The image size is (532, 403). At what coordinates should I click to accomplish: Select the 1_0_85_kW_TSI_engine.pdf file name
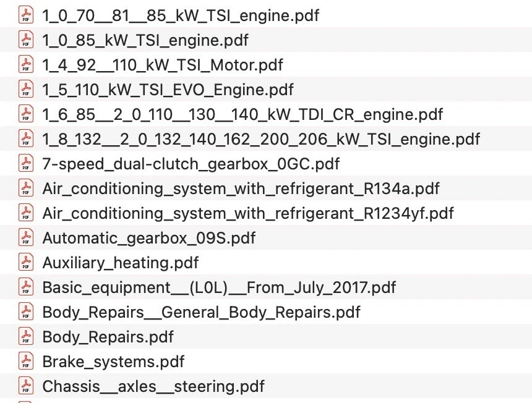(145, 40)
